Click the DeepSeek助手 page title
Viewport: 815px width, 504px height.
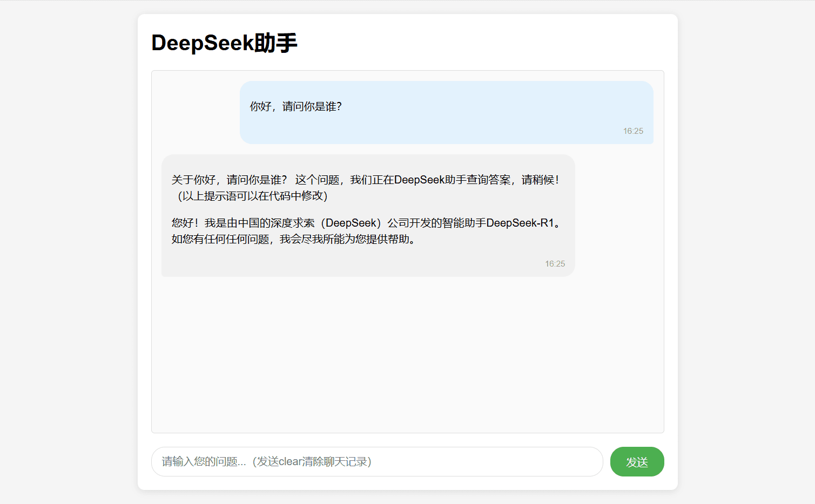pyautogui.click(x=224, y=43)
